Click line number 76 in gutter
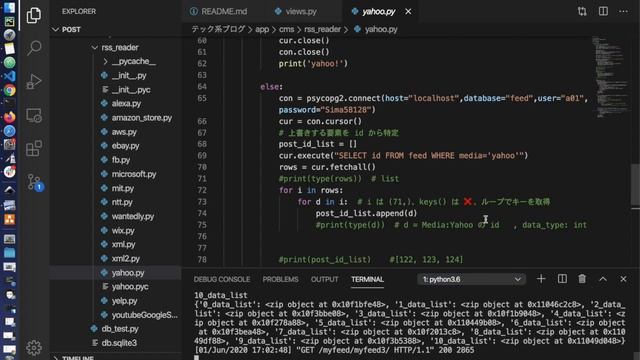The width and height of the screenshot is (640, 360). [x=202, y=236]
